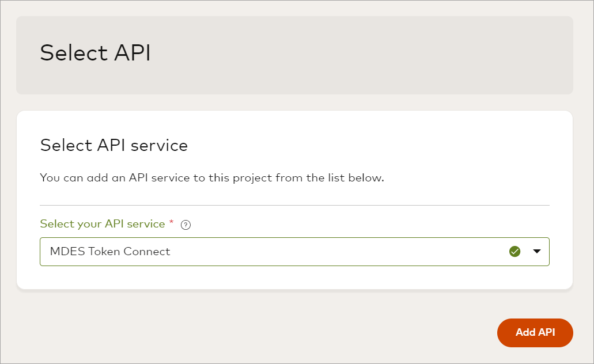Click the white card area below the dropdown
Viewport: 594px width, 364px height.
tap(294, 278)
